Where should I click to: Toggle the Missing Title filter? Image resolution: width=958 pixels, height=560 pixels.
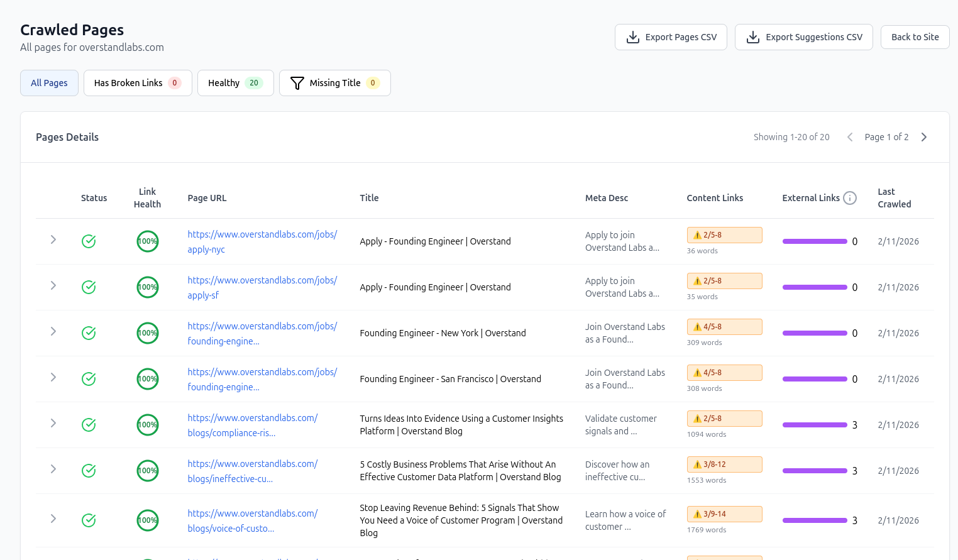[334, 82]
